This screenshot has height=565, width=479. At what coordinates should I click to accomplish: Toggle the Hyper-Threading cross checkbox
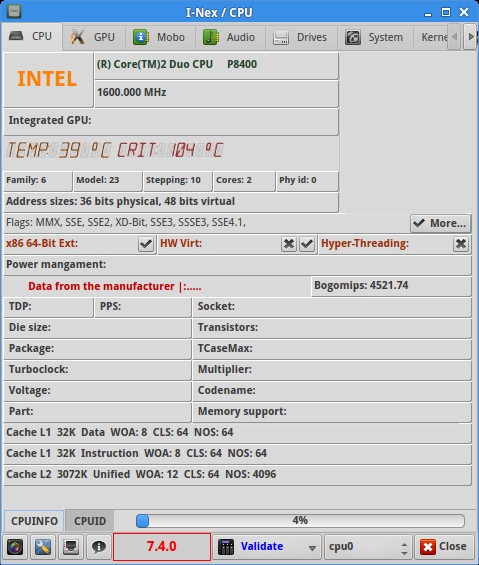tap(461, 244)
